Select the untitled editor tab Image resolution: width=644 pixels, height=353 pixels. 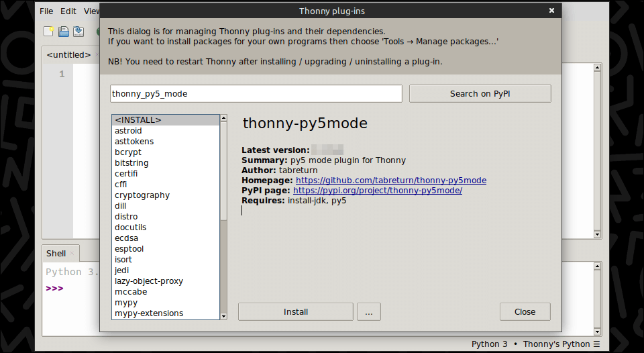click(68, 54)
